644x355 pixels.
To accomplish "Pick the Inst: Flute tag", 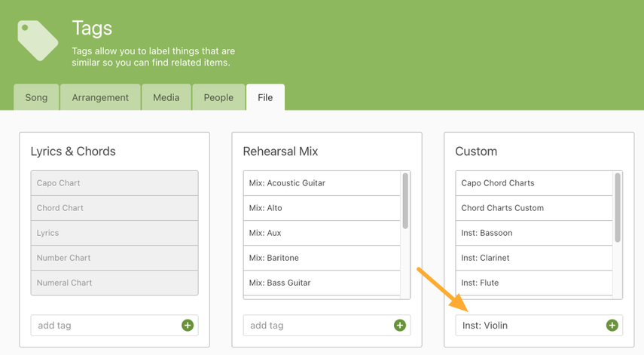I will click(x=534, y=283).
